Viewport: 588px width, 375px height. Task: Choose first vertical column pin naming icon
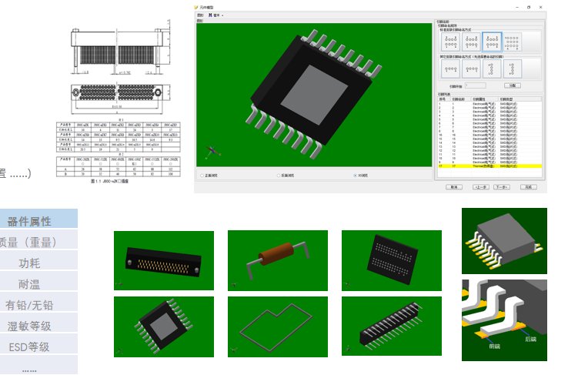[x=492, y=69]
